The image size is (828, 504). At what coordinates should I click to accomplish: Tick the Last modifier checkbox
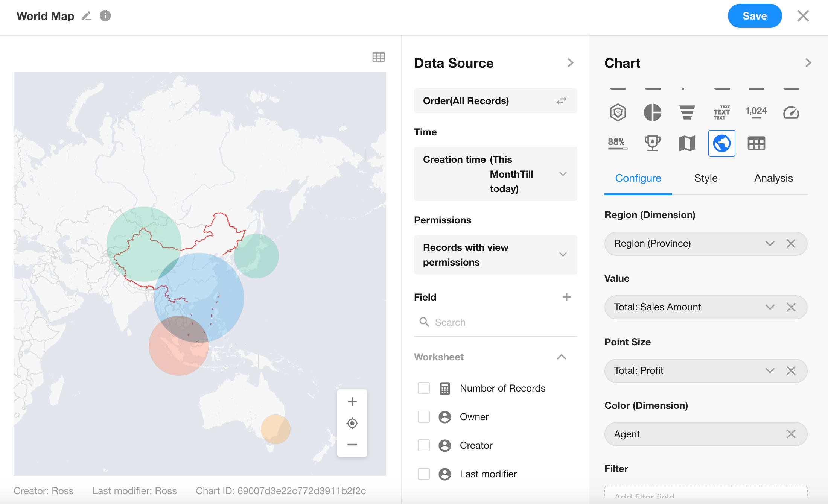(424, 474)
